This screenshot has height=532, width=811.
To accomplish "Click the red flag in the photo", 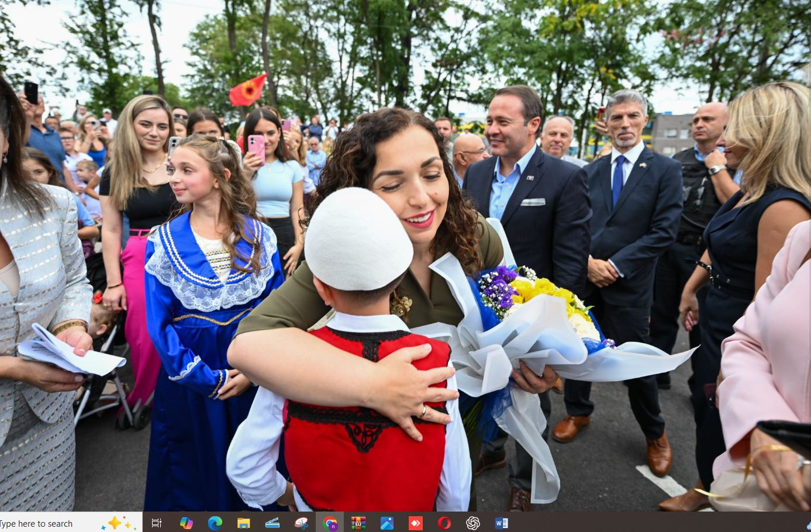I will [247, 91].
